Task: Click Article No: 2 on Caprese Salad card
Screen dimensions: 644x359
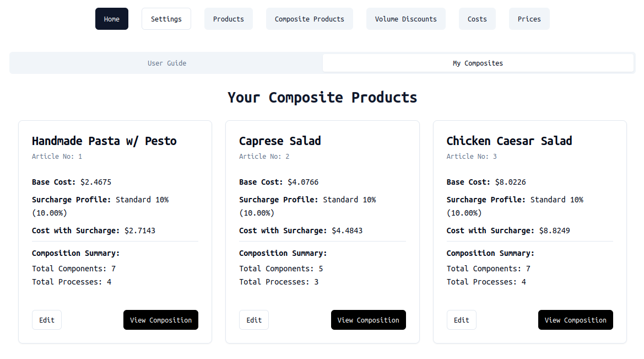Action: (264, 156)
